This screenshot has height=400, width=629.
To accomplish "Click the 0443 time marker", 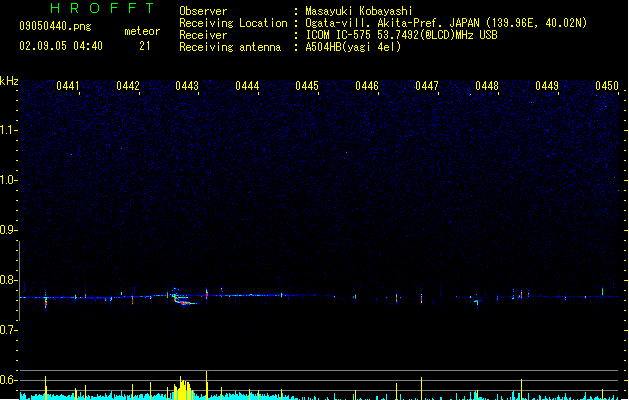I will pyautogui.click(x=187, y=86).
